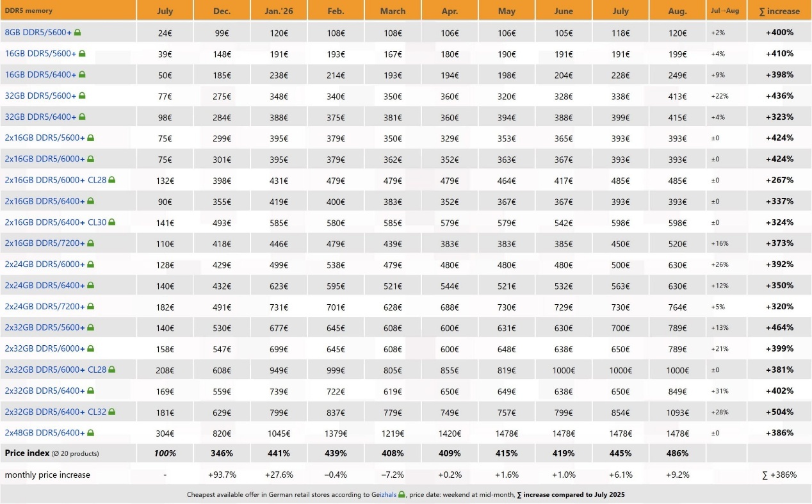The width and height of the screenshot is (812, 504).
Task: Open the 2x32GB DDR5/6000+ CL28 link
Action: 55,370
